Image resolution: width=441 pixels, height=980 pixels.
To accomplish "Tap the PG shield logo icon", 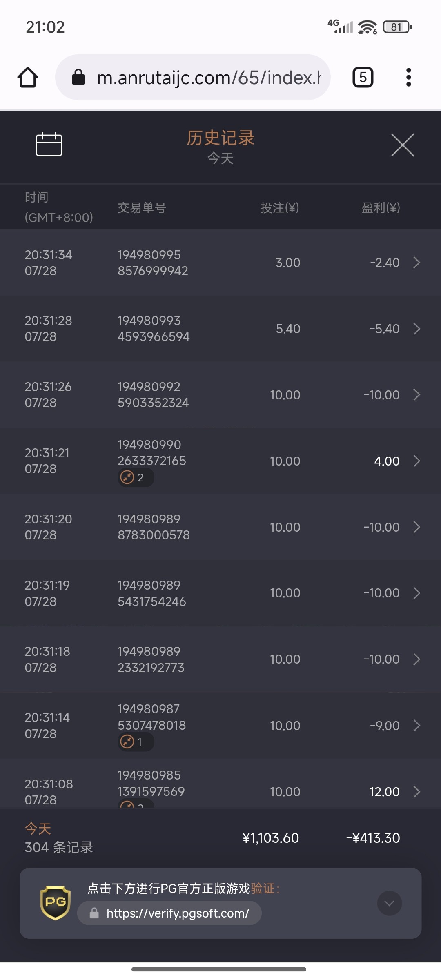I will 55,902.
